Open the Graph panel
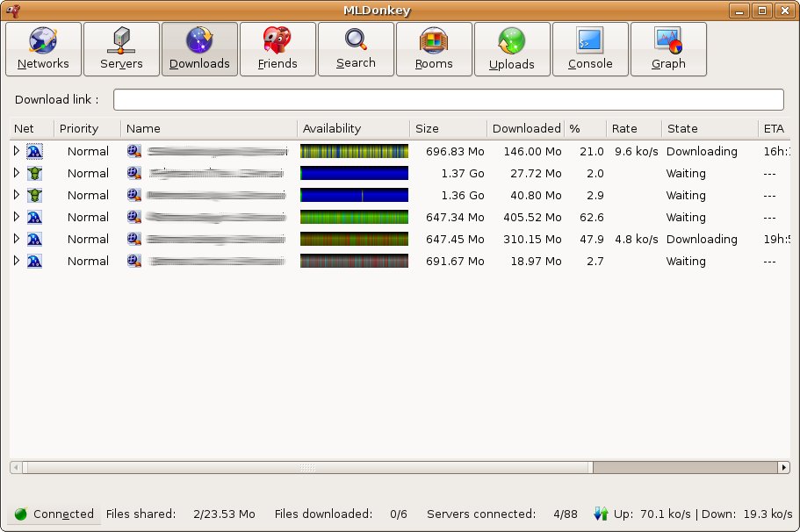Screen dimensions: 800x532 coord(668,49)
